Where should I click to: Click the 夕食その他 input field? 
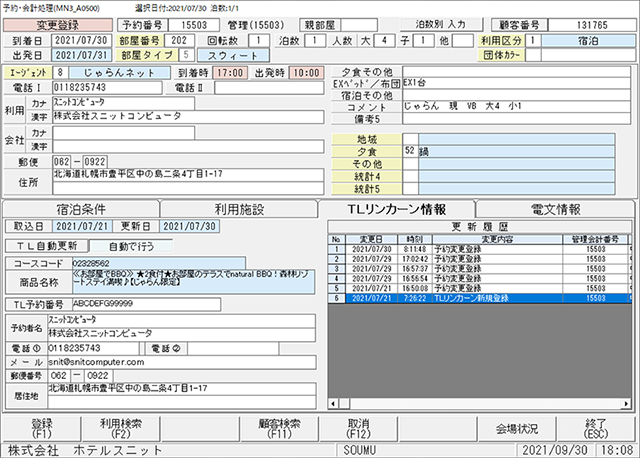[x=516, y=72]
